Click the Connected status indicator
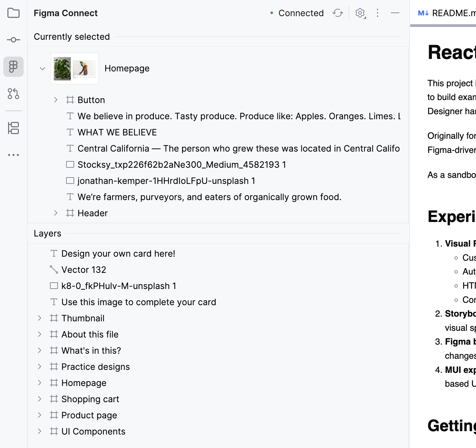 [x=297, y=13]
